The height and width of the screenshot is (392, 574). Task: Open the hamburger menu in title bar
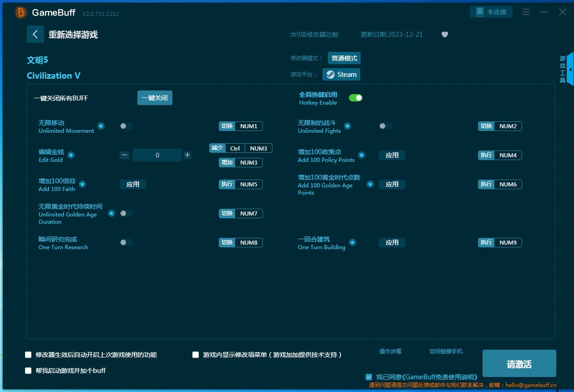(x=526, y=12)
